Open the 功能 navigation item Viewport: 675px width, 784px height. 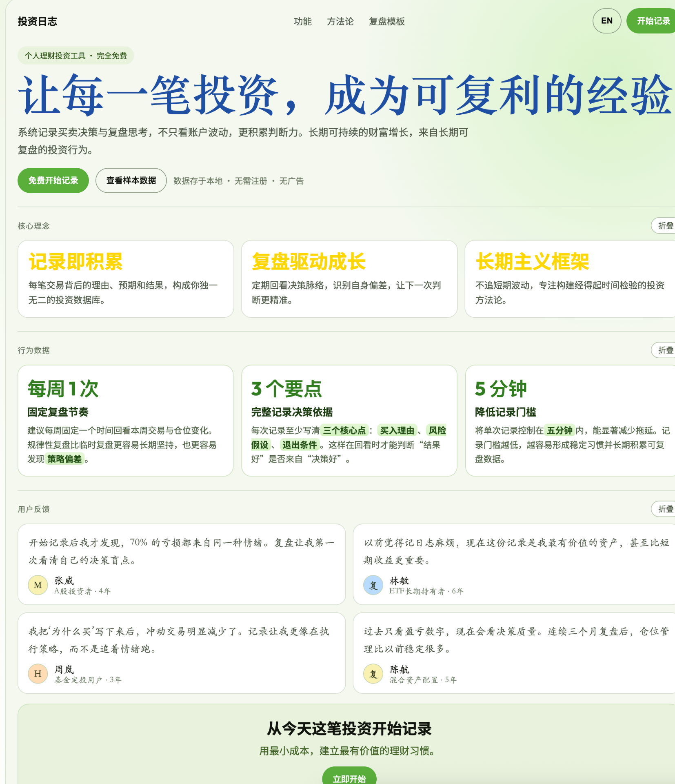tap(302, 21)
